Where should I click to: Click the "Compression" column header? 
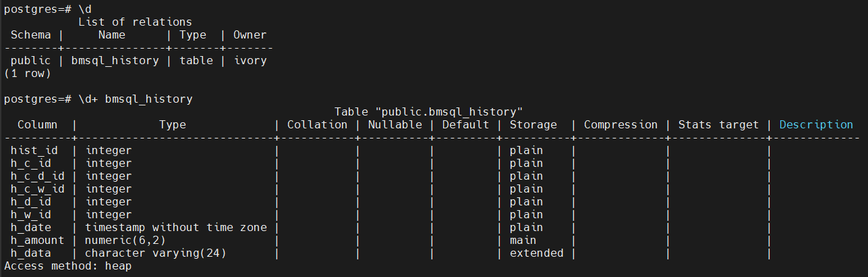click(620, 124)
